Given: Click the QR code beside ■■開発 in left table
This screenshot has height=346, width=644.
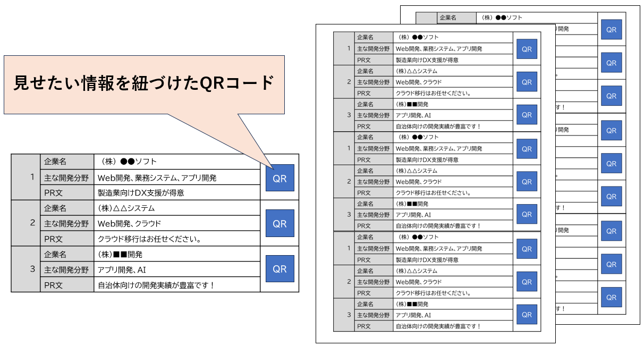Looking at the screenshot, I should pyautogui.click(x=279, y=268).
